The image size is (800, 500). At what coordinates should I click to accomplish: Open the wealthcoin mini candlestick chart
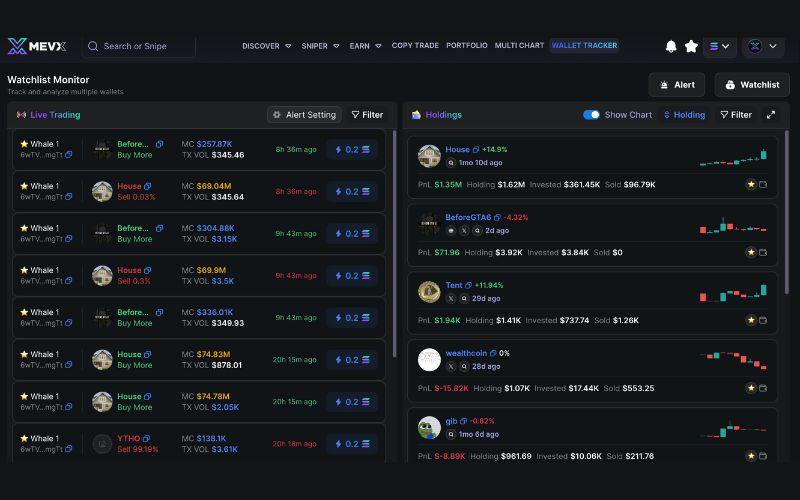point(733,360)
